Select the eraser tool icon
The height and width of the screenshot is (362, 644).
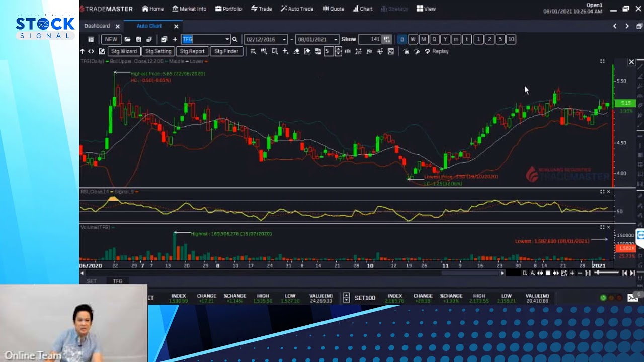click(296, 51)
